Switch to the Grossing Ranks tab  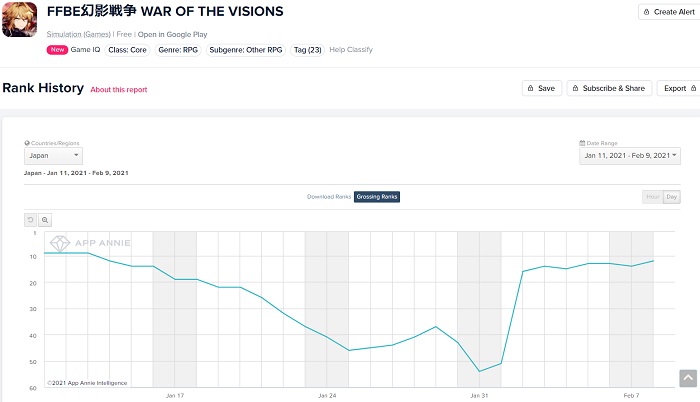377,197
